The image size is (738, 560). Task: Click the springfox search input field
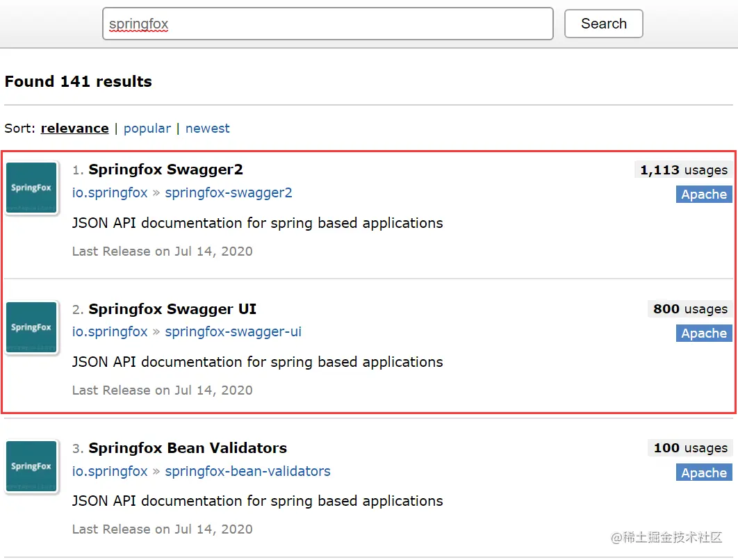(x=327, y=24)
